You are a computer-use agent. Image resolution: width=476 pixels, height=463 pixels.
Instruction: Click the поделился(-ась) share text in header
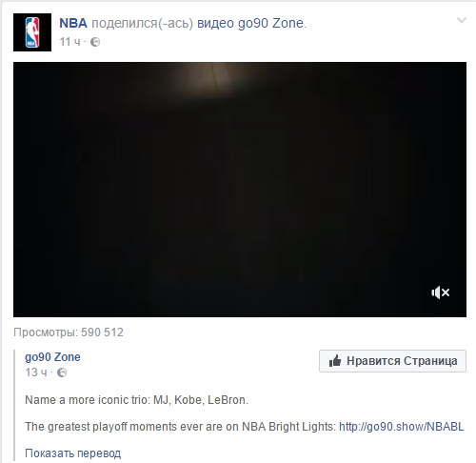pyautogui.click(x=142, y=23)
